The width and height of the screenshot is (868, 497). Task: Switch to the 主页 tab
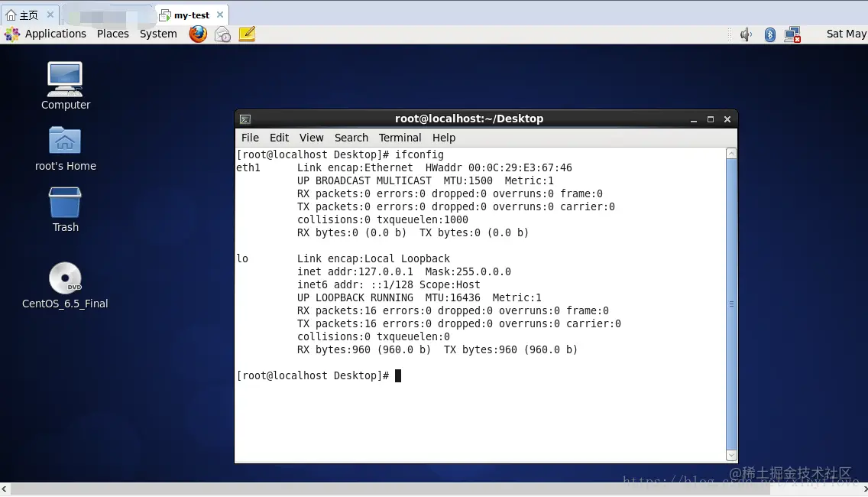pos(29,15)
